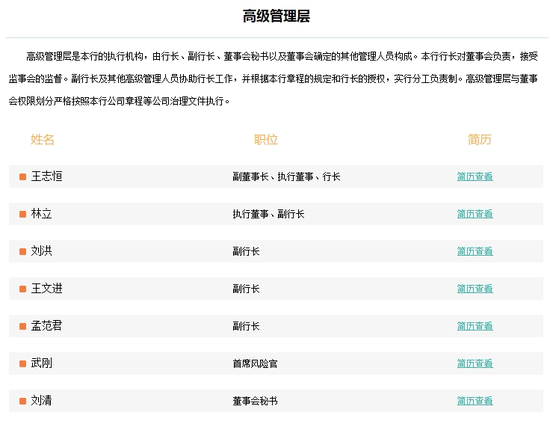Click orange bullet beside 王志恒
This screenshot has height=424, width=550.
click(x=23, y=177)
